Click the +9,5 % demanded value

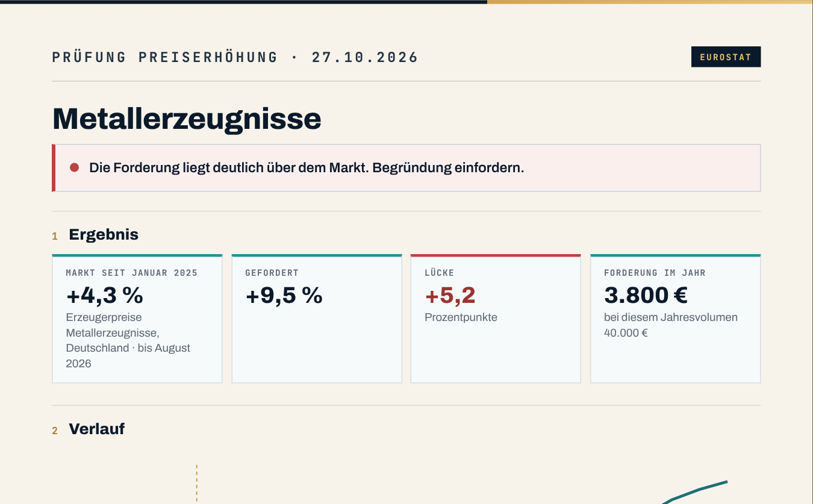click(284, 296)
